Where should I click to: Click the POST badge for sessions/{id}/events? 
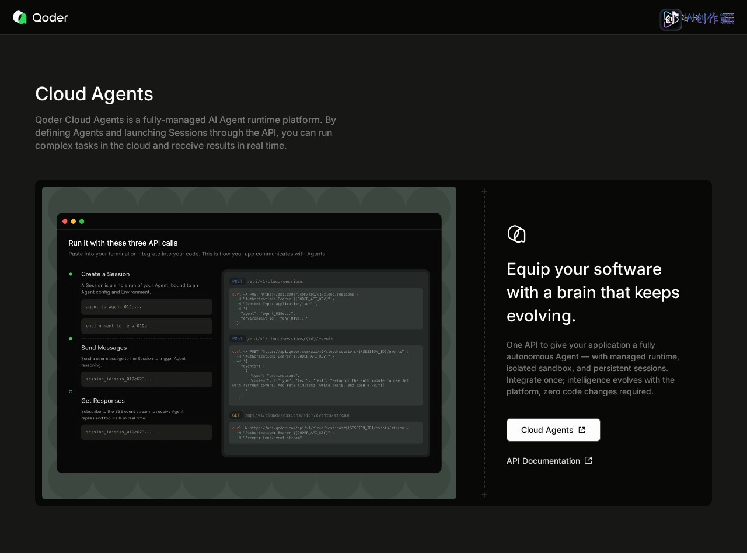[x=237, y=338]
